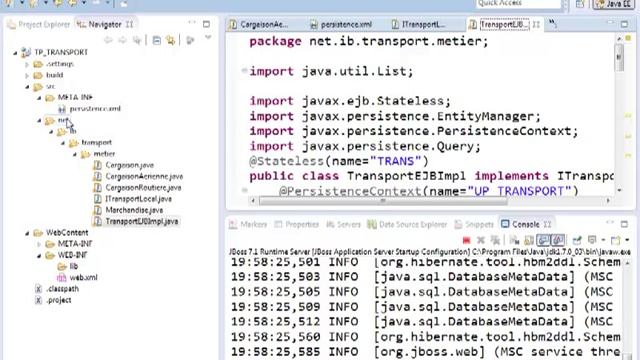Pin the Console view
Screen dimensions: 640x360
(576, 240)
